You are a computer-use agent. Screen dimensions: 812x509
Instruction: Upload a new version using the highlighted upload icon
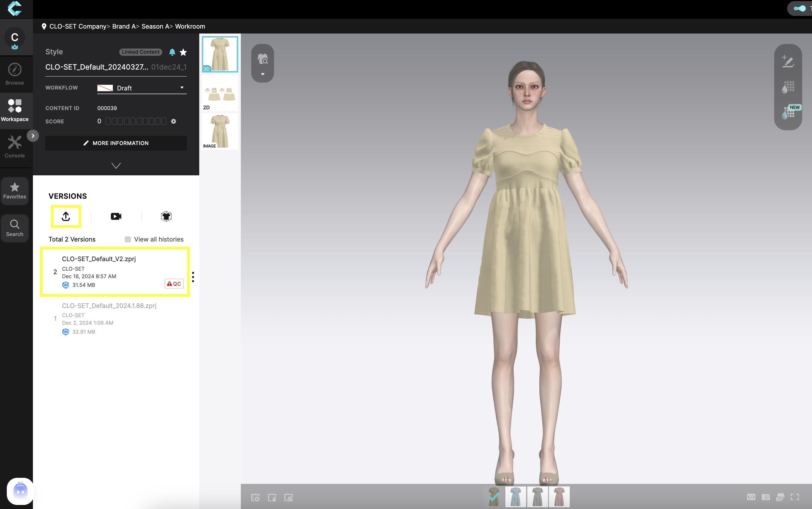click(66, 216)
